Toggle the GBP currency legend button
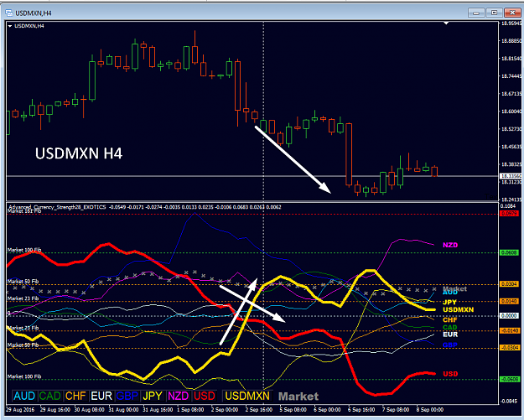The width and height of the screenshot is (524, 420). click(x=127, y=396)
